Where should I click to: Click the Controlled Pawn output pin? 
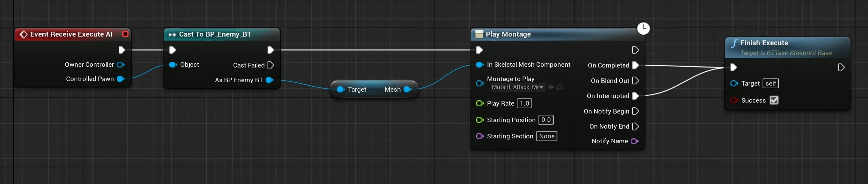pos(121,79)
